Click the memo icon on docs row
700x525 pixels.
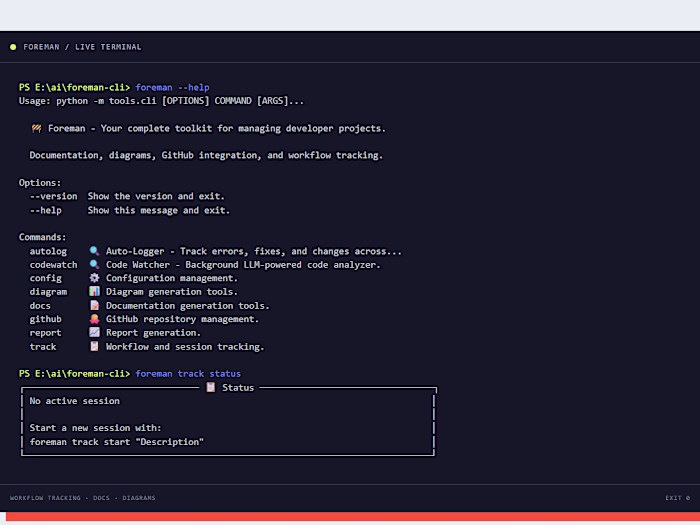point(94,305)
